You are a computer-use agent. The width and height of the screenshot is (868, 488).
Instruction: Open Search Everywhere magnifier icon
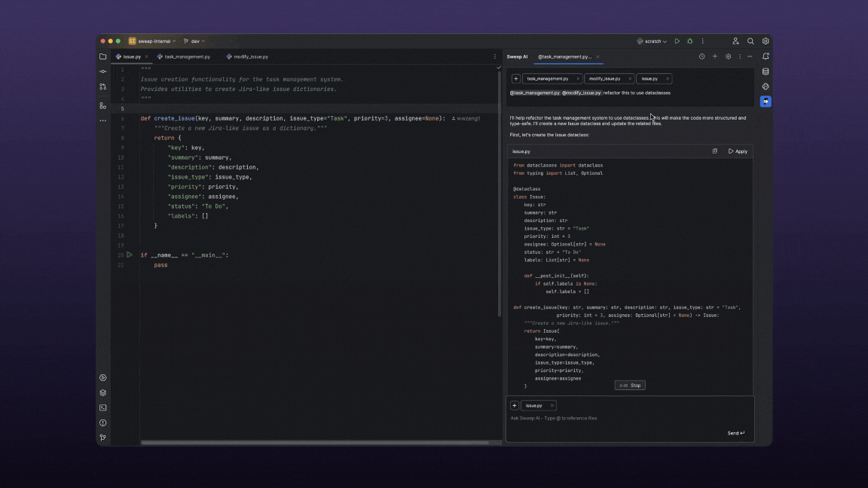[750, 41]
